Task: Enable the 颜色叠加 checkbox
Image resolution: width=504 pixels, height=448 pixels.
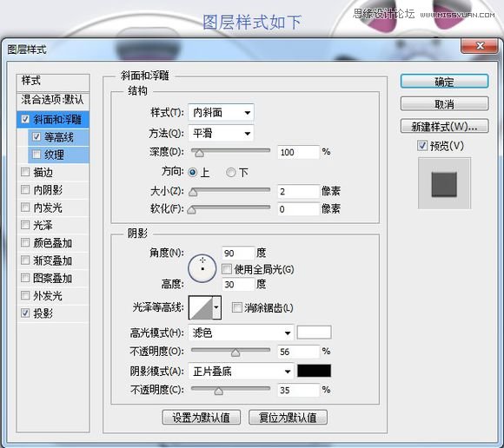Action: [25, 242]
